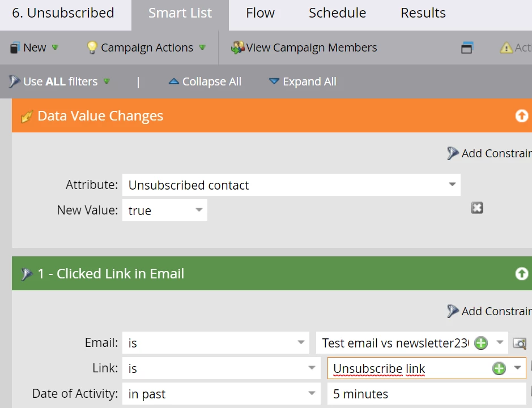Screen dimensions: 532x408
Task: Click the 5 minutes input field
Action: (x=427, y=394)
